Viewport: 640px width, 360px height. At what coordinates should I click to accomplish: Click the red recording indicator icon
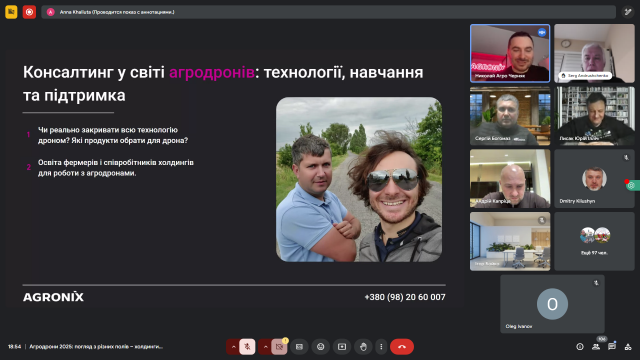click(29, 12)
